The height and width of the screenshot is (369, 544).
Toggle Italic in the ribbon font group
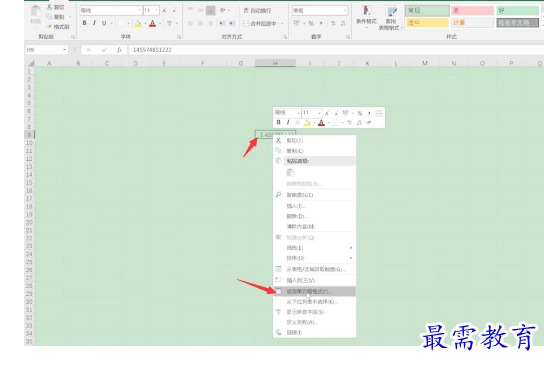(94, 23)
